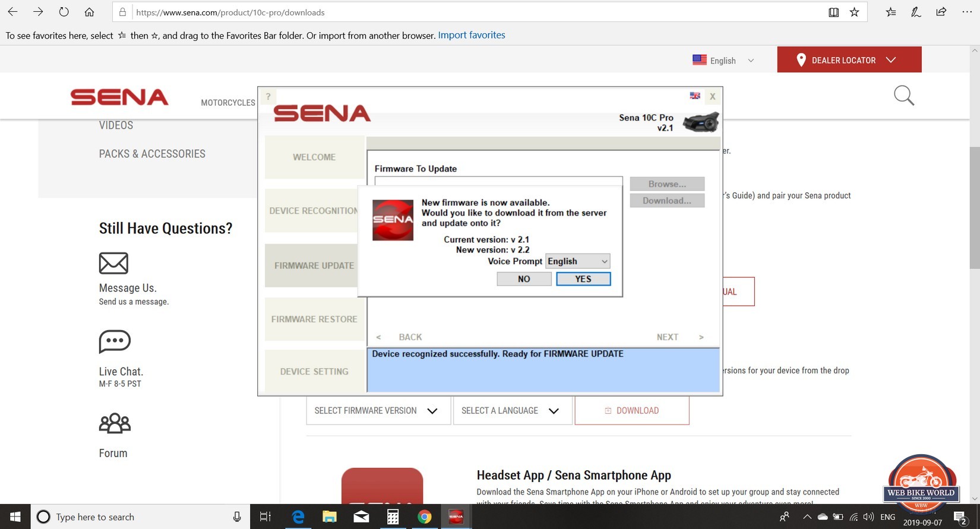The width and height of the screenshot is (980, 529).
Task: Open the Dealer Locator dropdown
Action: [849, 60]
